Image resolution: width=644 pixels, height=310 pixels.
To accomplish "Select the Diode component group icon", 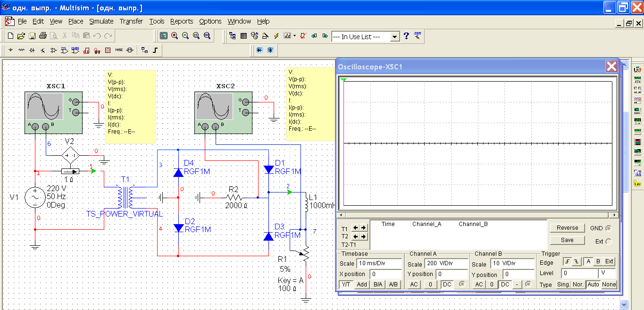I will pos(32,50).
